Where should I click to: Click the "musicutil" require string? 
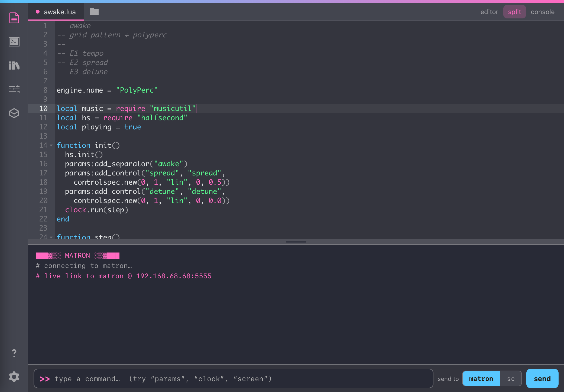[173, 109]
